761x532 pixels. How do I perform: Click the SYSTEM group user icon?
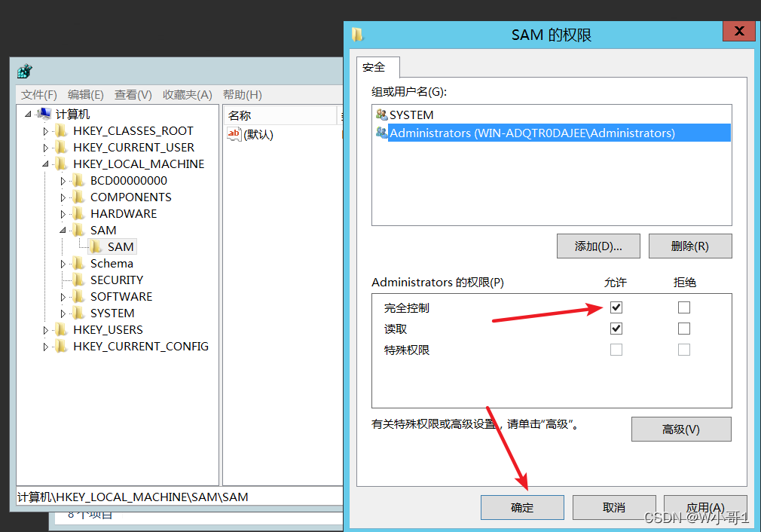381,115
